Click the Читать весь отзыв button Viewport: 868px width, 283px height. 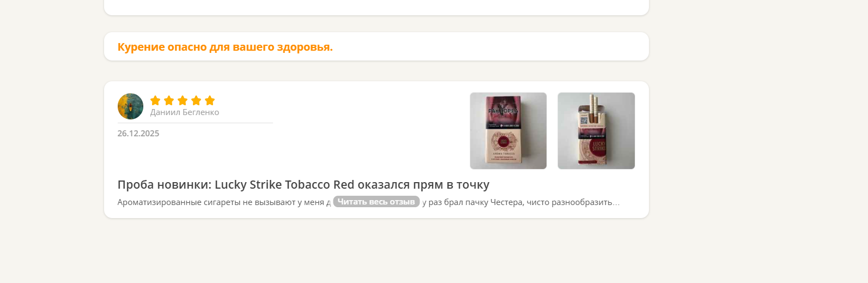coord(377,202)
